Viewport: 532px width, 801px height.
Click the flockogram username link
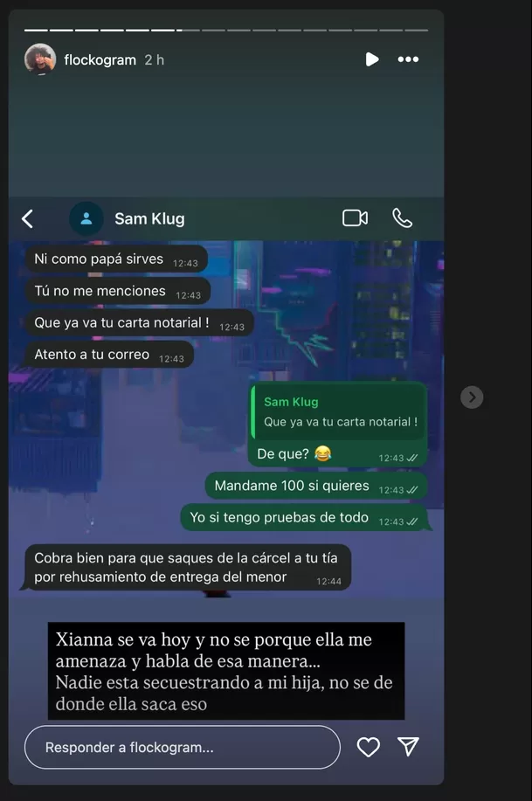click(100, 60)
